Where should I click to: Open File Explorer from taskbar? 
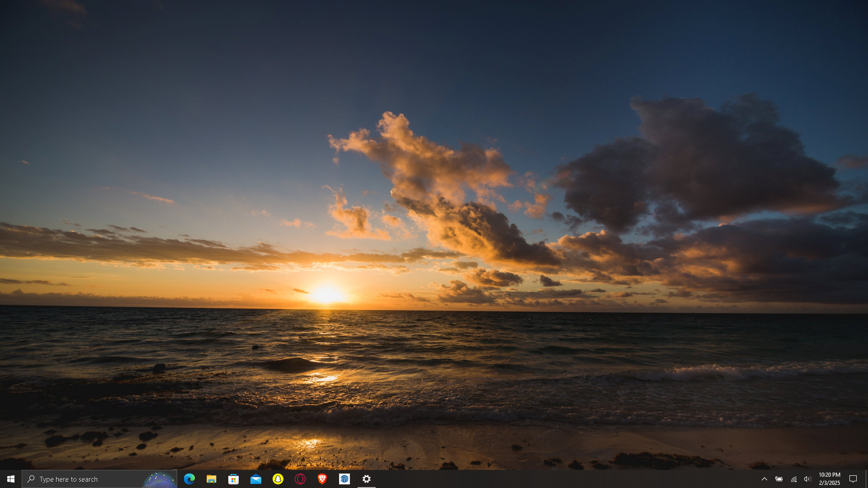click(212, 479)
